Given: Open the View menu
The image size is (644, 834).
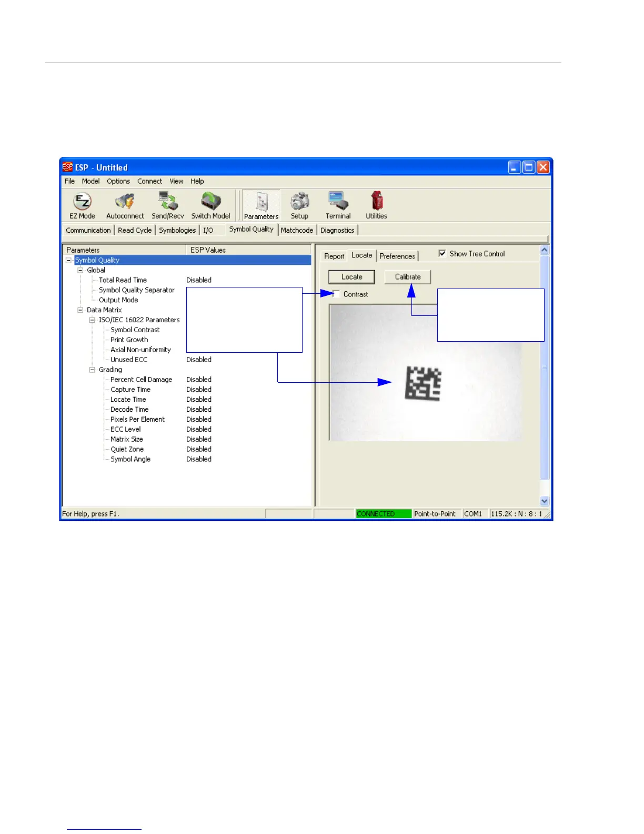Looking at the screenshot, I should 176,181.
